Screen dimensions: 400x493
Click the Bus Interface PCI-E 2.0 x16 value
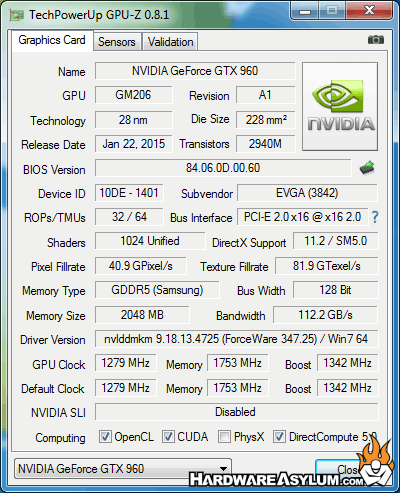[x=302, y=217]
